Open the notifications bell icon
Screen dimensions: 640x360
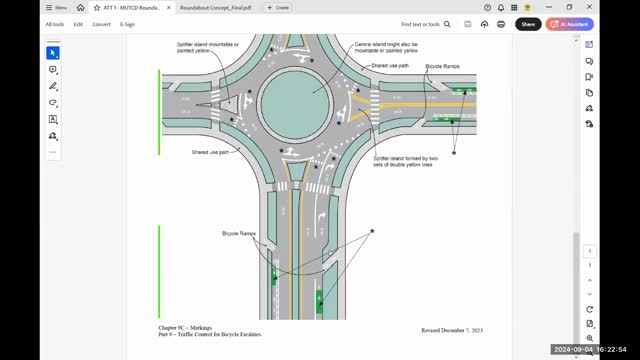pos(501,8)
